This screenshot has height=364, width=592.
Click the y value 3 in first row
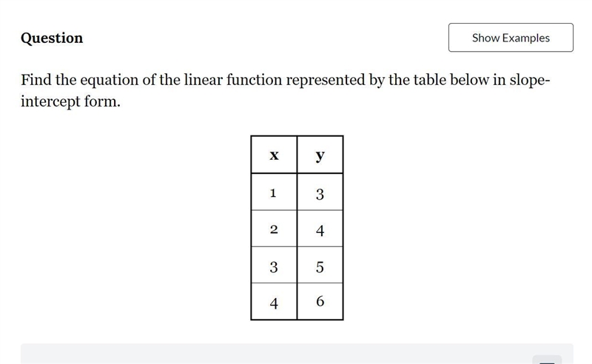(320, 192)
